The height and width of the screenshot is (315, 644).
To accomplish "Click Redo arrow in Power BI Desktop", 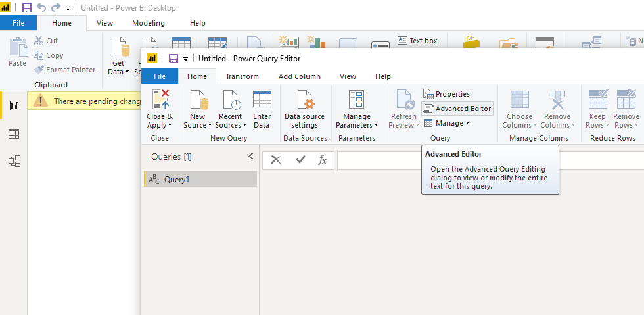I will (55, 7).
